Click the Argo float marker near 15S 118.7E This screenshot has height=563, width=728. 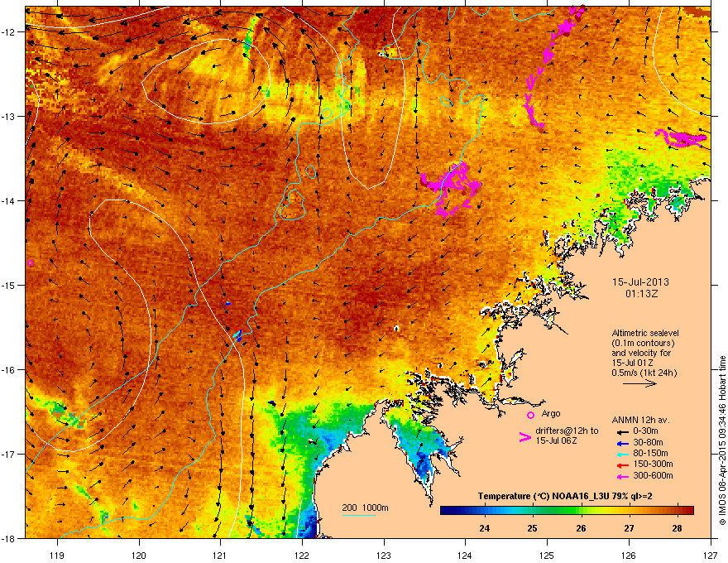coord(30,263)
